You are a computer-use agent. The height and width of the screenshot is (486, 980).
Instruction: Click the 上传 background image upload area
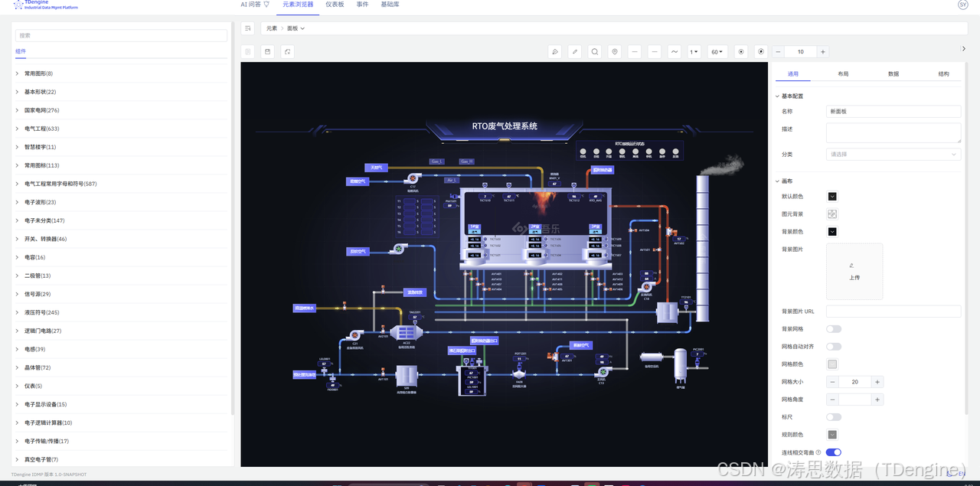[854, 272]
